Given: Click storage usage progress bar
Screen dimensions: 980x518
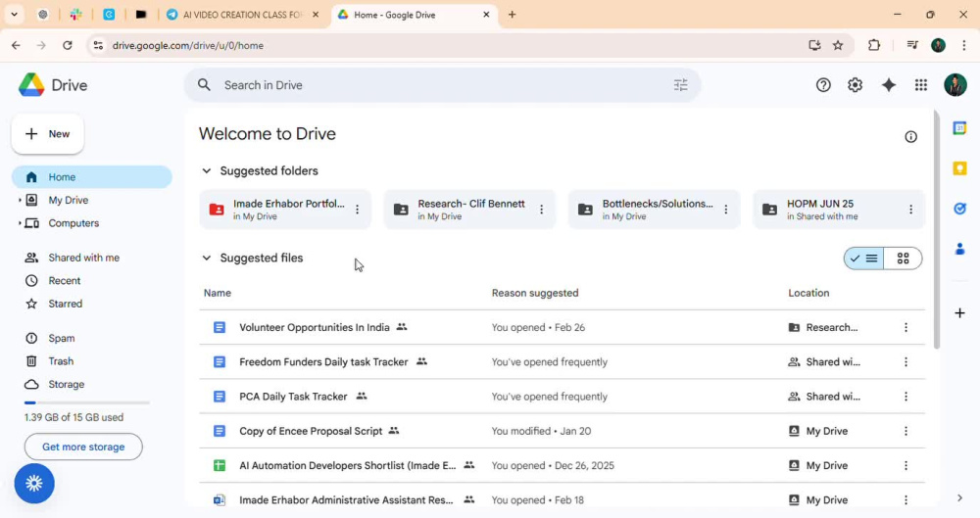Looking at the screenshot, I should pos(87,402).
